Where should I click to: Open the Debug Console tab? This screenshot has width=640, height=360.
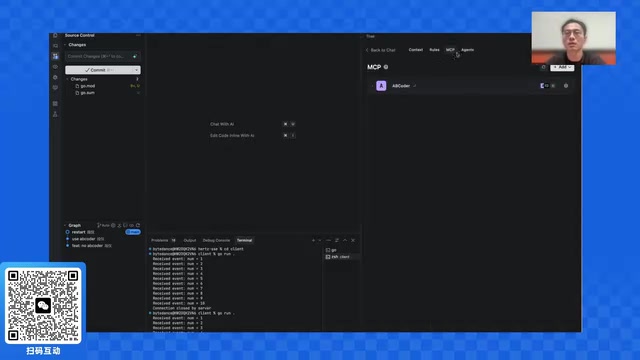point(216,240)
